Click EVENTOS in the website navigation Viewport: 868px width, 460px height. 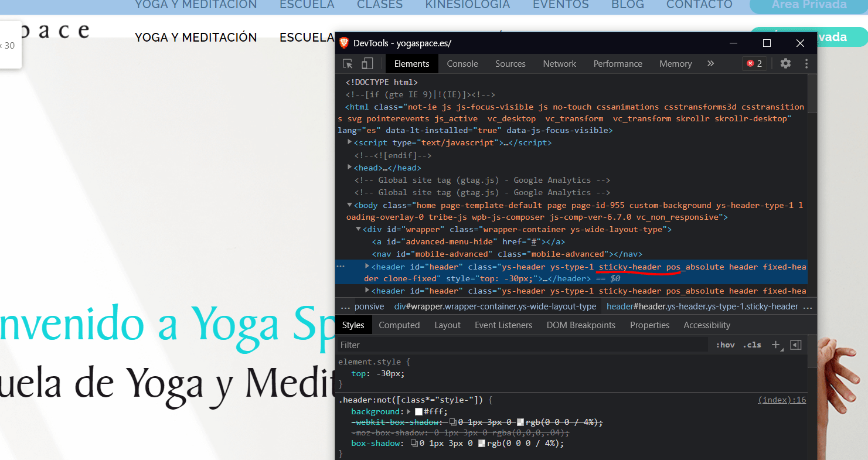[x=561, y=5]
